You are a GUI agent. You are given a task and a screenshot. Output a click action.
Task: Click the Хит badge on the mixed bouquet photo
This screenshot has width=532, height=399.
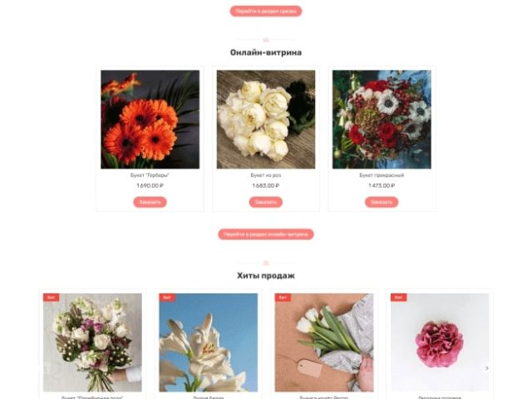point(52,298)
